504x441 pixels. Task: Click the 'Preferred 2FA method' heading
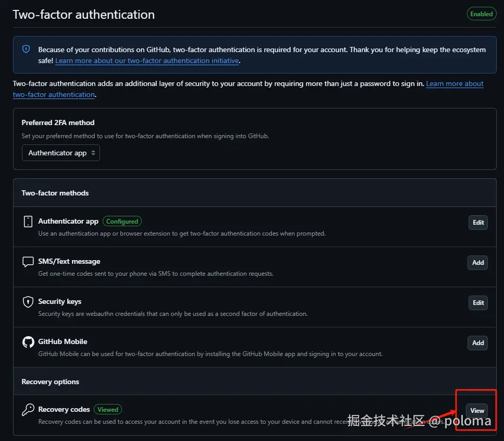(58, 123)
